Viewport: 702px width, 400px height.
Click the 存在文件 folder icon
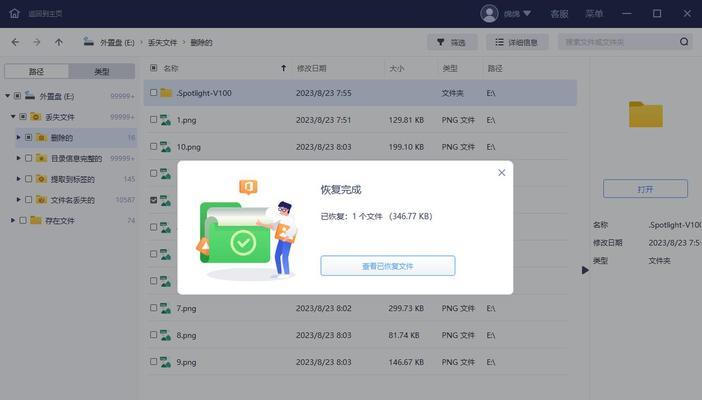click(x=35, y=220)
